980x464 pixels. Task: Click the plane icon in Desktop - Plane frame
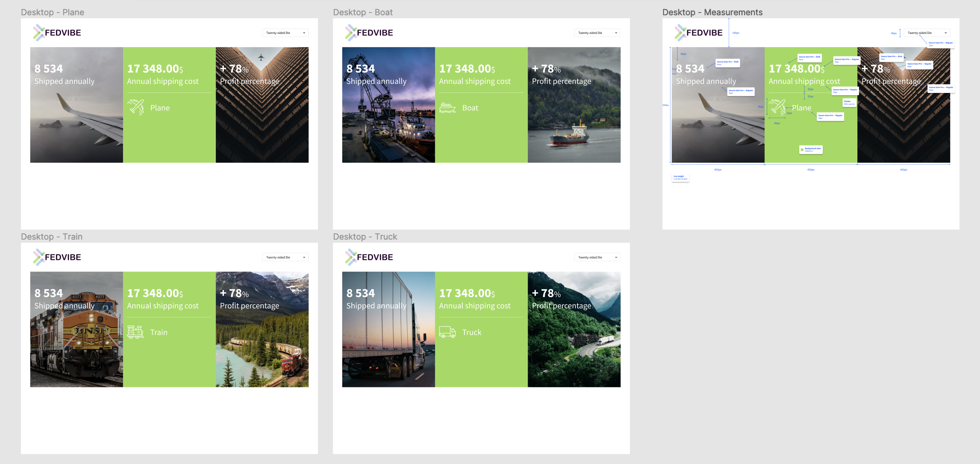click(x=136, y=107)
